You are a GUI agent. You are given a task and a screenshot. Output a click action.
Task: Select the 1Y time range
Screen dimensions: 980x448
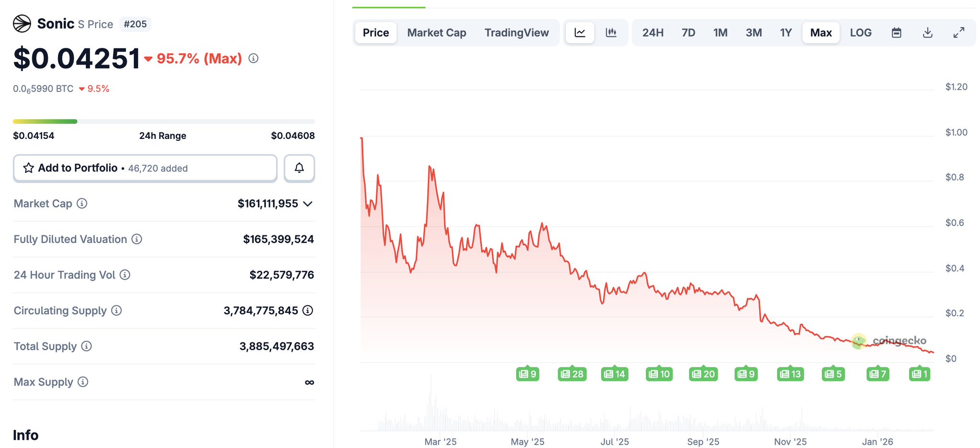[x=786, y=33]
